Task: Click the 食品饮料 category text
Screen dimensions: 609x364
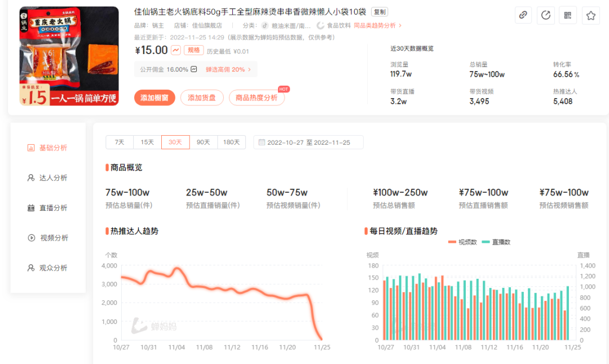Action: (339, 25)
